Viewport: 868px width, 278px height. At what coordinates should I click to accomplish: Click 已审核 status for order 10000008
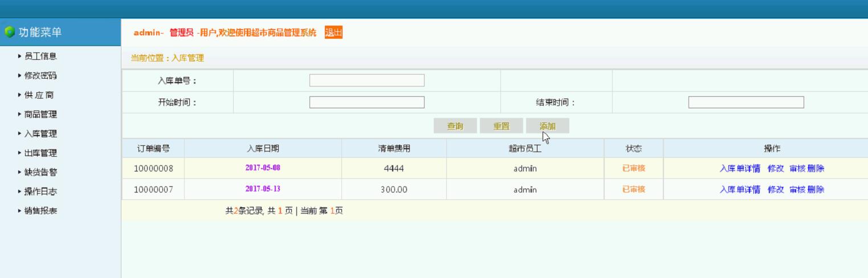click(634, 169)
